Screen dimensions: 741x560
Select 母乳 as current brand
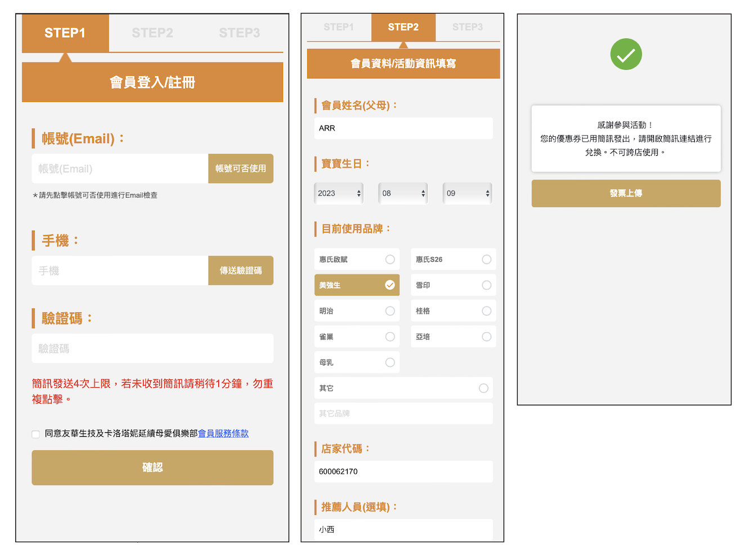(x=389, y=362)
